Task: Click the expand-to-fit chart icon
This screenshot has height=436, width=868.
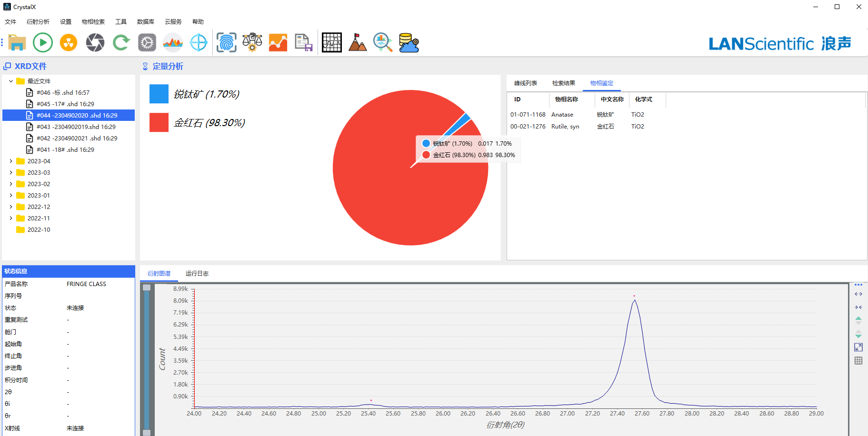Action: tap(858, 347)
